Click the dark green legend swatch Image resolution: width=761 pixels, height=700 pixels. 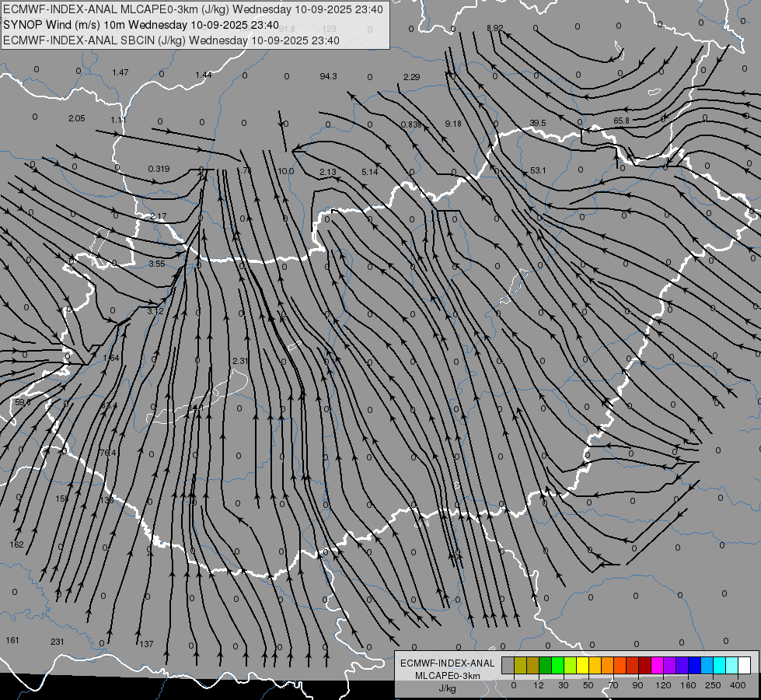pyautogui.click(x=546, y=665)
